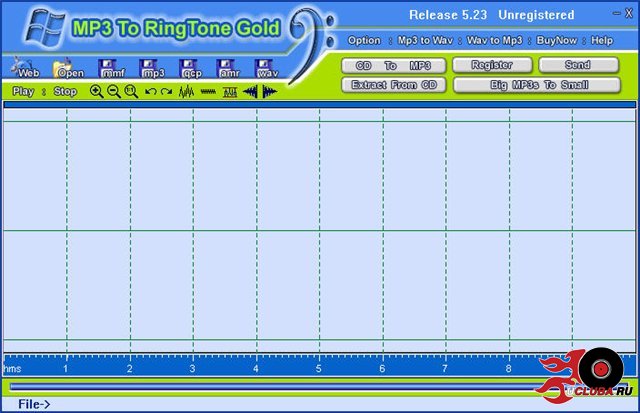Viewport: 640px width, 413px height.
Task: Save as qcp format
Action: 190,68
